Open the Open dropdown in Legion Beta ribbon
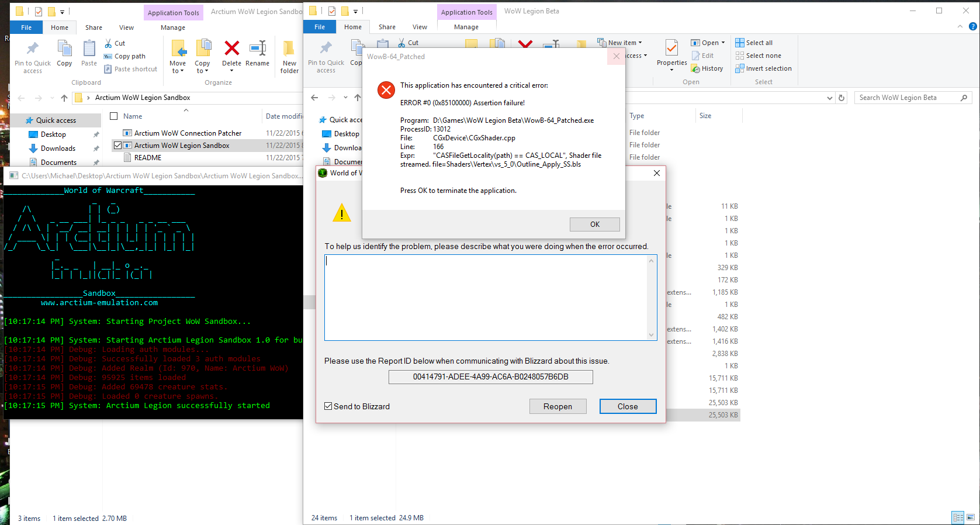 [x=708, y=43]
